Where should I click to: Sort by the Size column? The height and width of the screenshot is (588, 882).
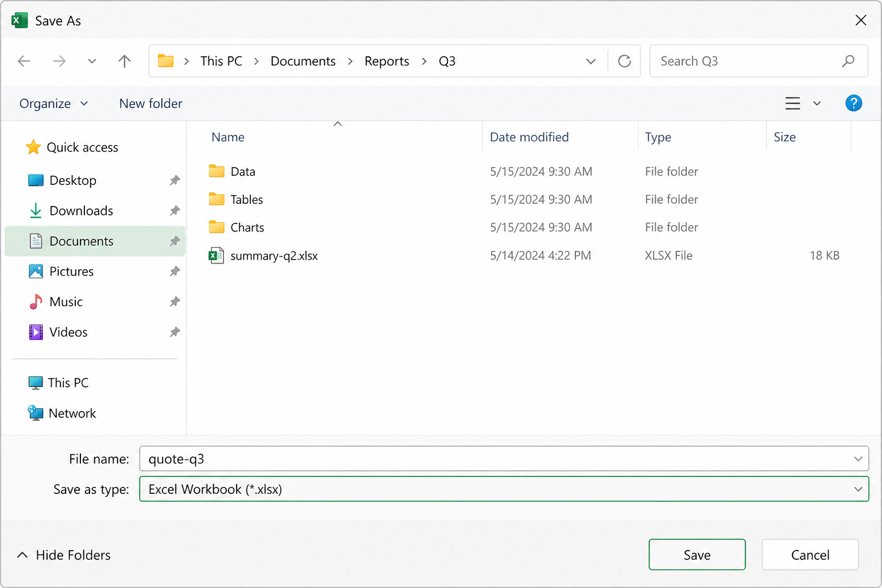(x=784, y=137)
